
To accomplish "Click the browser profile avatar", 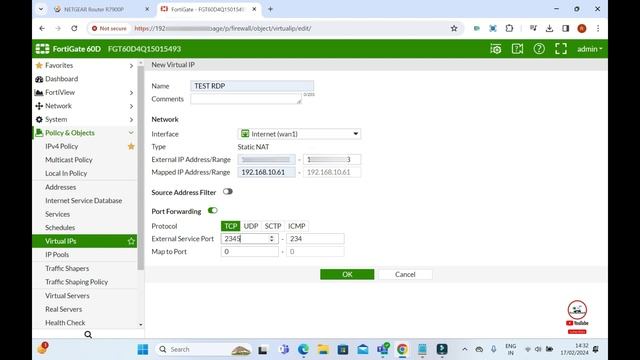I will point(582,28).
